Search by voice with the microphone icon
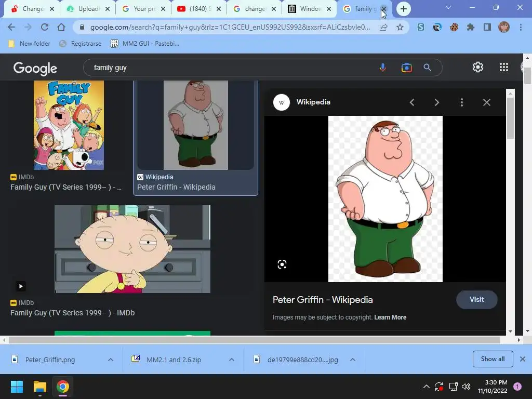The width and height of the screenshot is (532, 399). [383, 68]
